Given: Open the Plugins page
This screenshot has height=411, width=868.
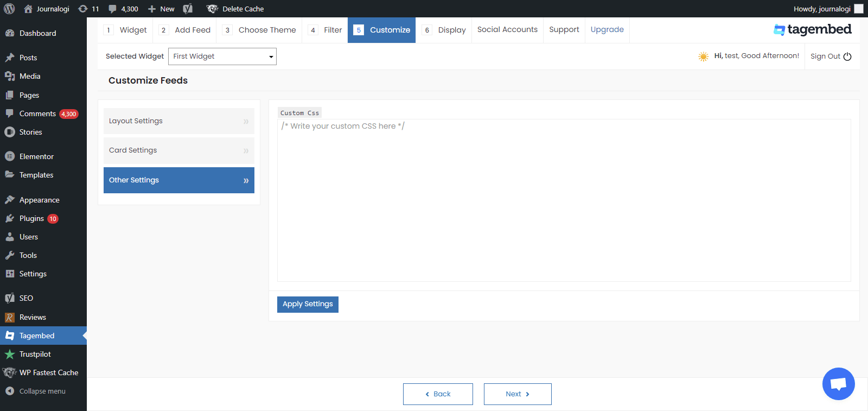Looking at the screenshot, I should click(43, 218).
